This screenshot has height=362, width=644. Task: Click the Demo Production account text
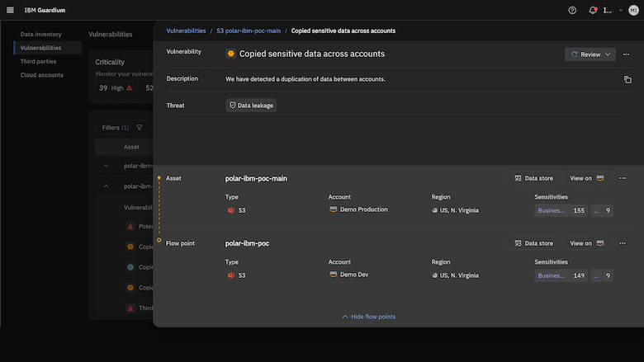pyautogui.click(x=363, y=209)
